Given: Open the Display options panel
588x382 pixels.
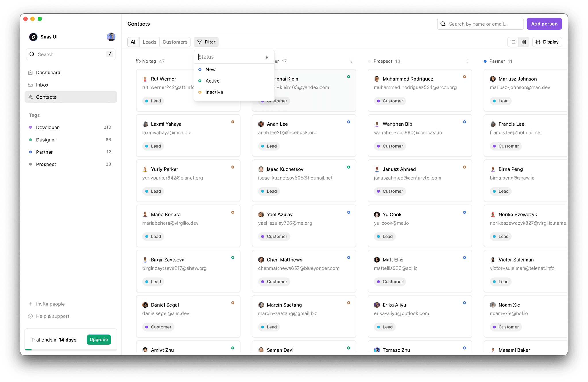Looking at the screenshot, I should point(547,42).
